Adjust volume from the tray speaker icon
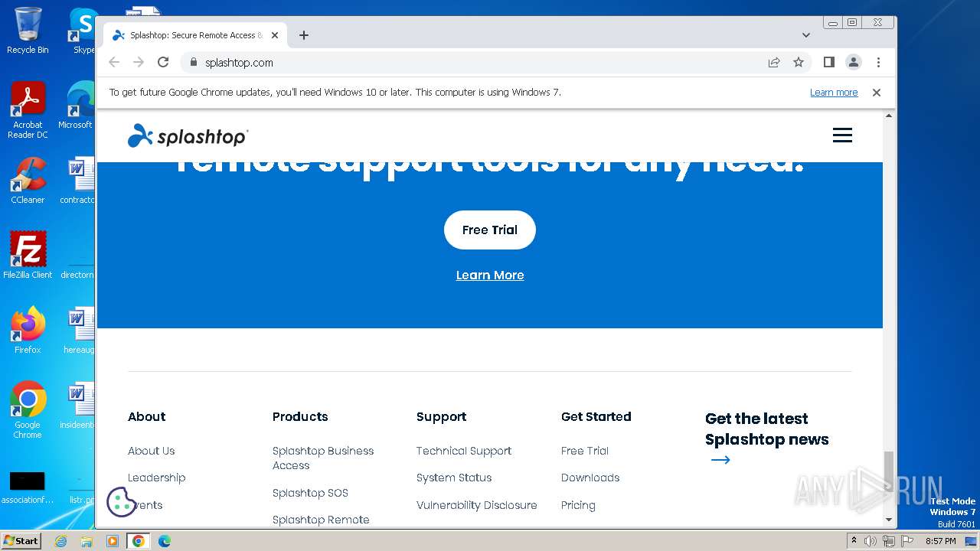This screenshot has width=980, height=551. (871, 541)
